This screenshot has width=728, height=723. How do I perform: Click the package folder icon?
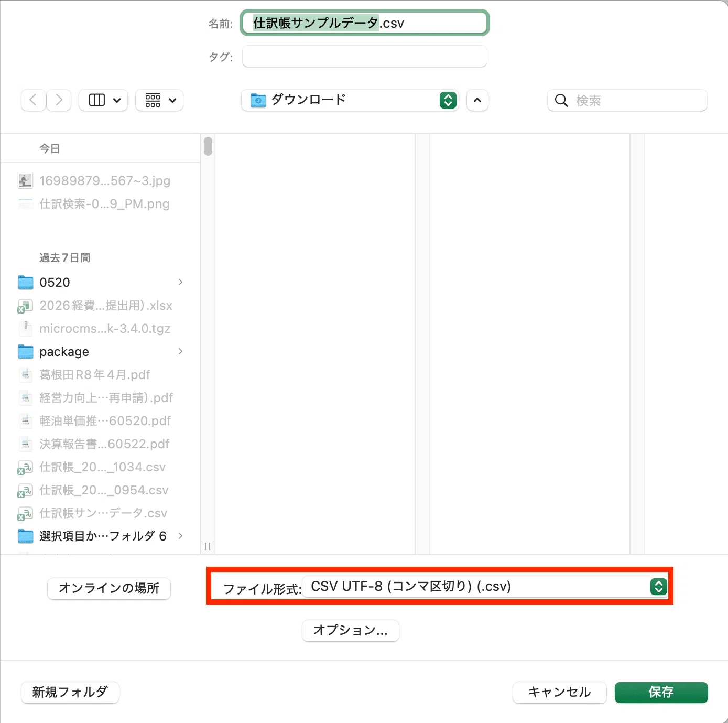click(26, 352)
